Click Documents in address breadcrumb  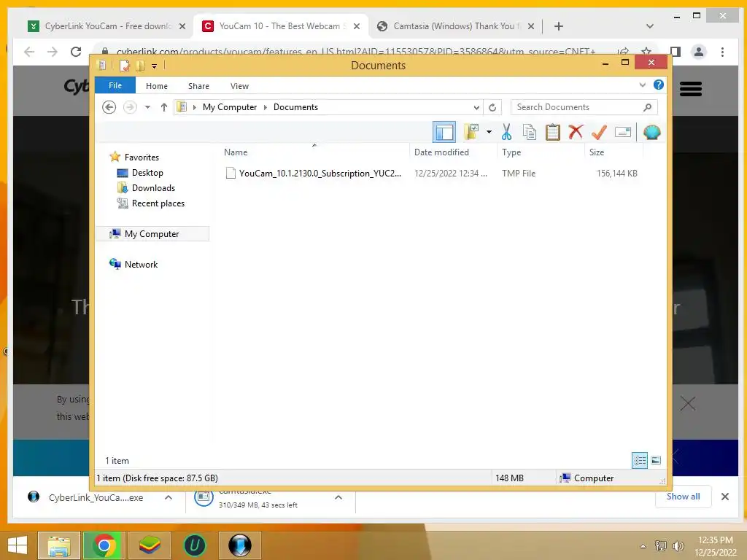tap(295, 107)
